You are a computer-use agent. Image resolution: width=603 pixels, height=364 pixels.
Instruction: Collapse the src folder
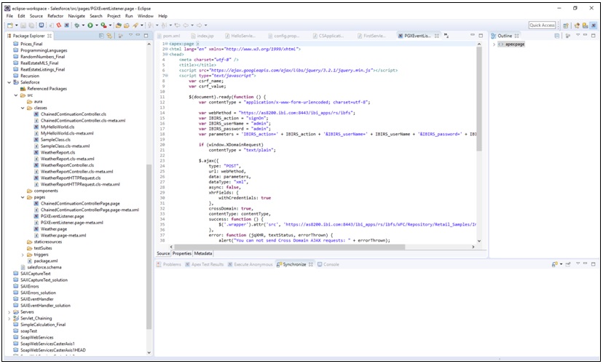point(16,95)
